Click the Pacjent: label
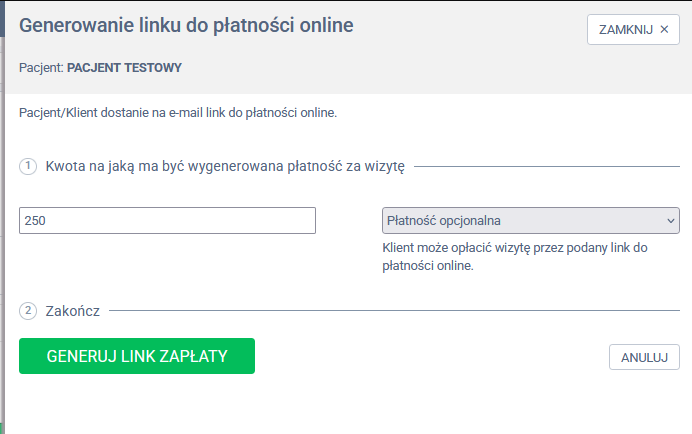692x434 pixels. tap(41, 68)
